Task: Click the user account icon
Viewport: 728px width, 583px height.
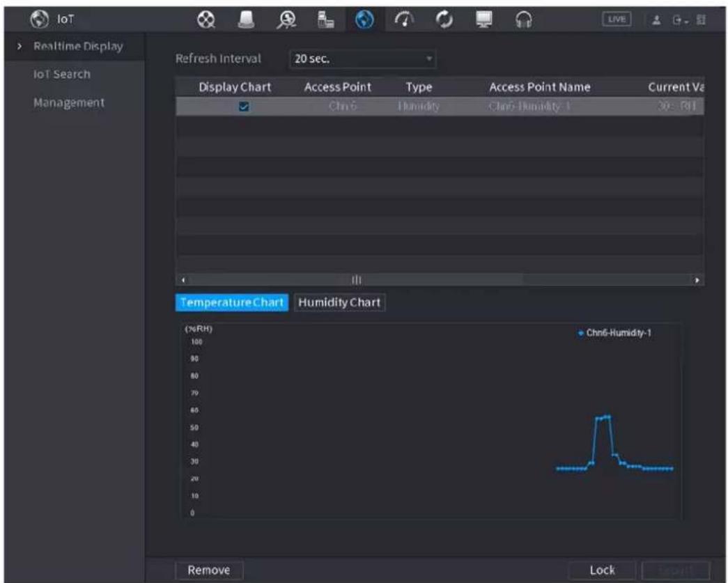Action: (x=656, y=20)
